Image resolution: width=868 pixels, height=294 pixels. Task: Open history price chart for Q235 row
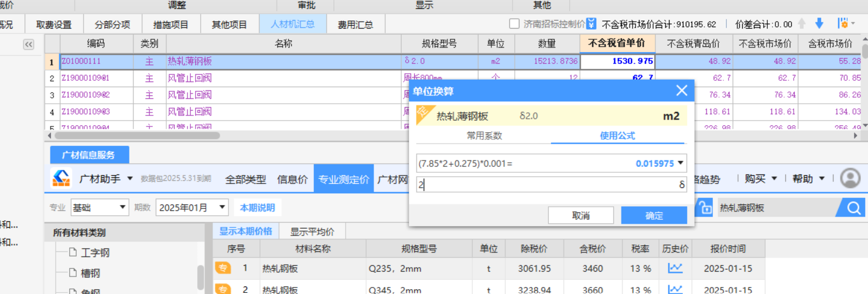[675, 268]
